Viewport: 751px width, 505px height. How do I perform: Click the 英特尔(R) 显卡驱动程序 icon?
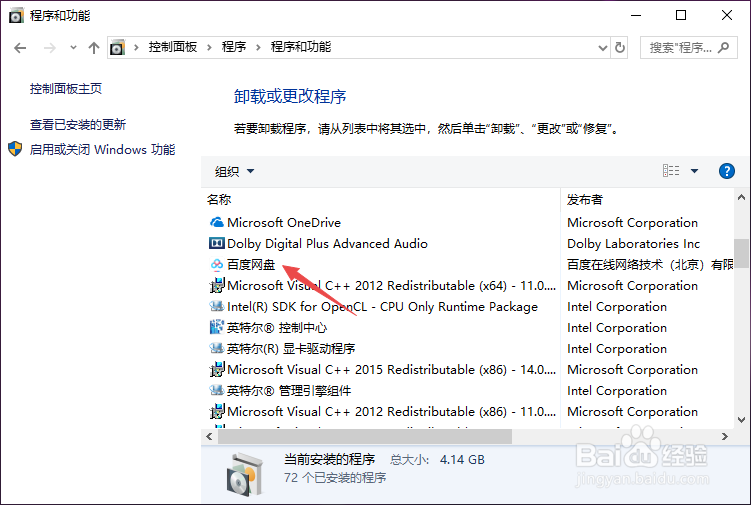point(216,348)
